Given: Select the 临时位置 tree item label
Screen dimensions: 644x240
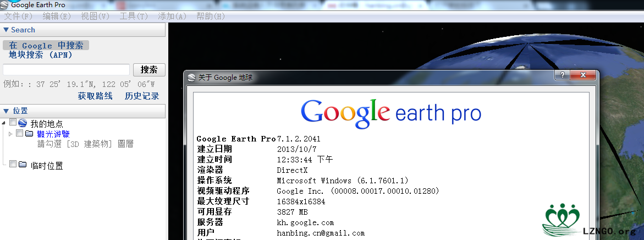Looking at the screenshot, I should tap(47, 166).
